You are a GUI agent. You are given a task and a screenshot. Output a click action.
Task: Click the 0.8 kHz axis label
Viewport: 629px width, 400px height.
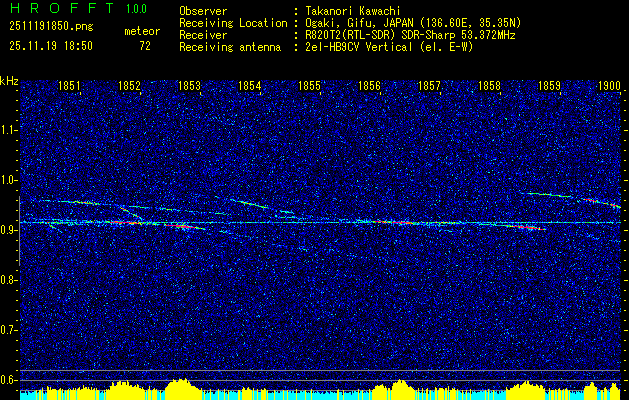pos(7,280)
